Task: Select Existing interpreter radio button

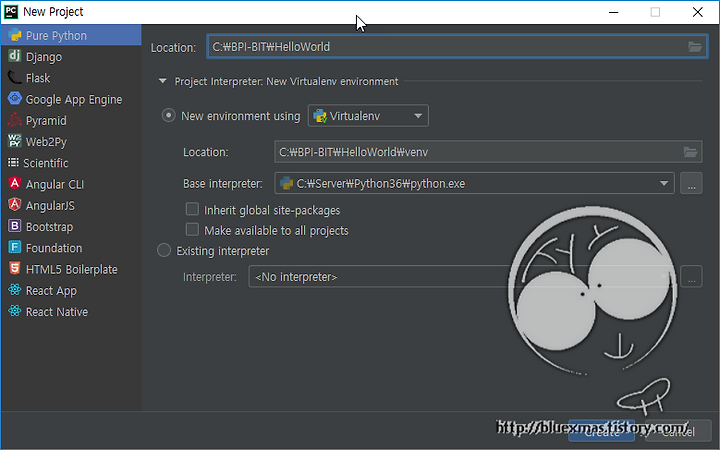Action: point(164,250)
